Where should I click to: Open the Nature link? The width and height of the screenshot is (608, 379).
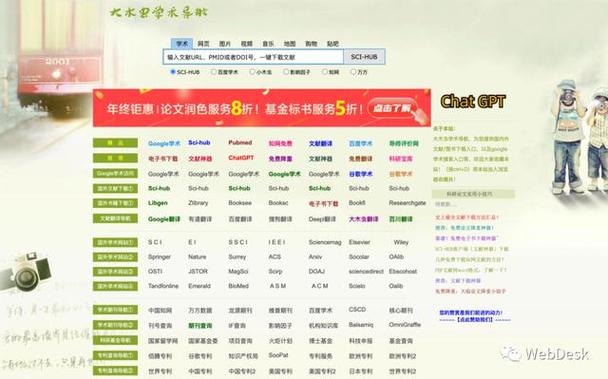pos(197,257)
